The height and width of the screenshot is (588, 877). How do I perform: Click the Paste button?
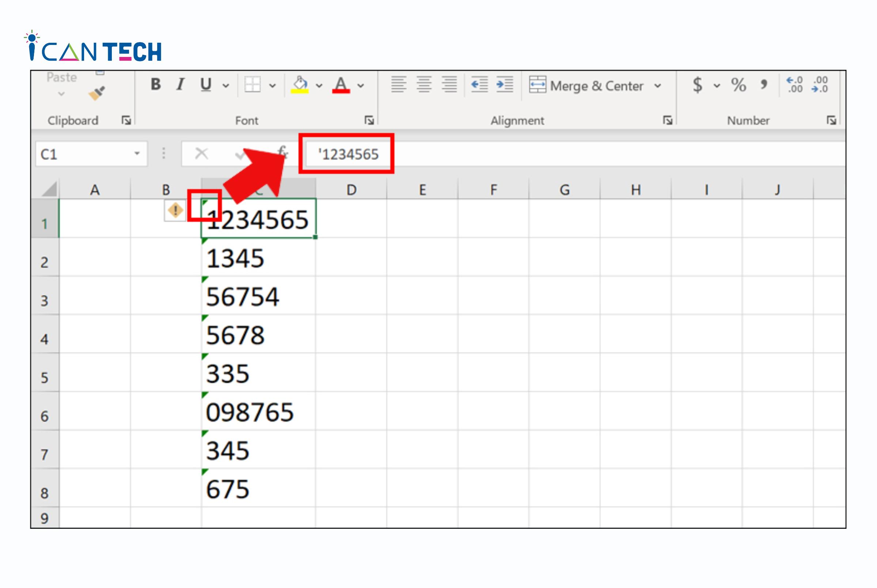coord(62,77)
